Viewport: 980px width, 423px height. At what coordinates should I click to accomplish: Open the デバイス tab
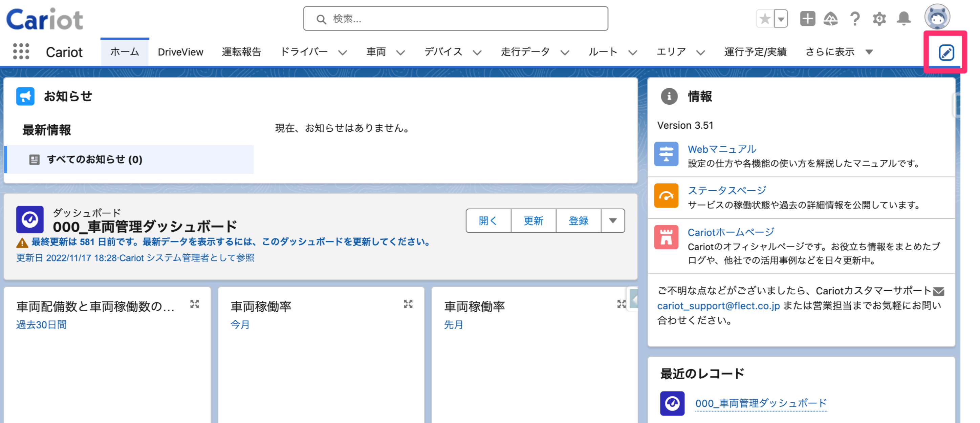point(443,52)
